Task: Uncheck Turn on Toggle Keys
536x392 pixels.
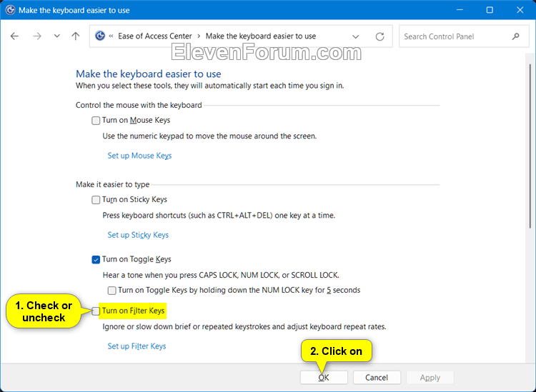Action: [x=96, y=259]
